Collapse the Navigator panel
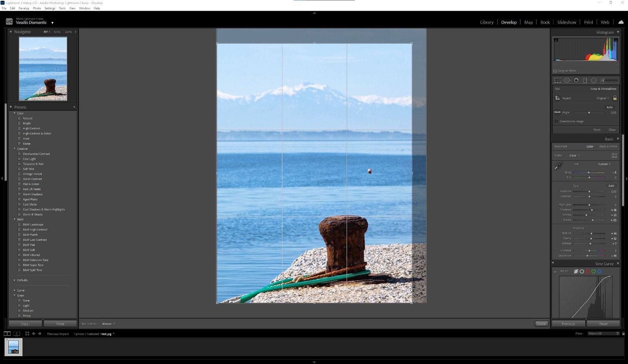Viewport: 628px width, 364px height. pos(11,32)
